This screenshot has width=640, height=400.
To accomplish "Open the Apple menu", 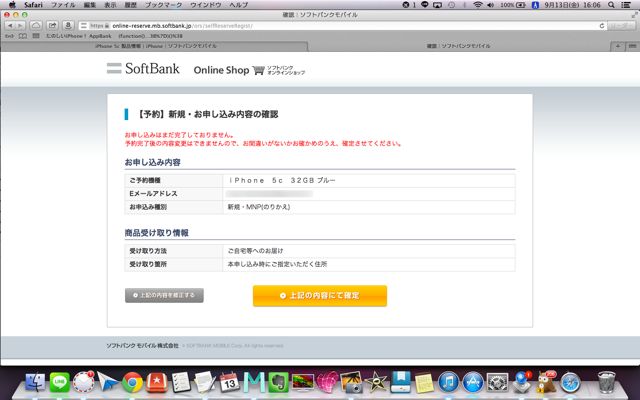I will pos(12,5).
